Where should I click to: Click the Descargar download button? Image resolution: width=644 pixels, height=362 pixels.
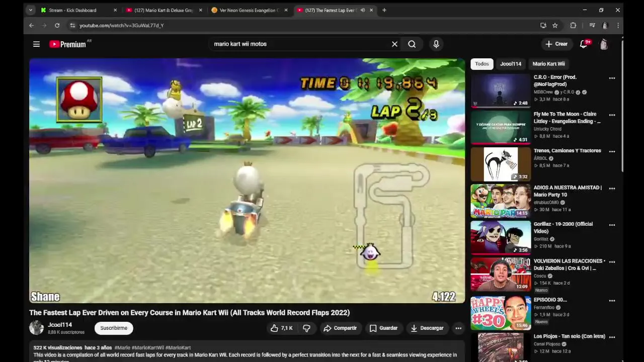(x=427, y=328)
